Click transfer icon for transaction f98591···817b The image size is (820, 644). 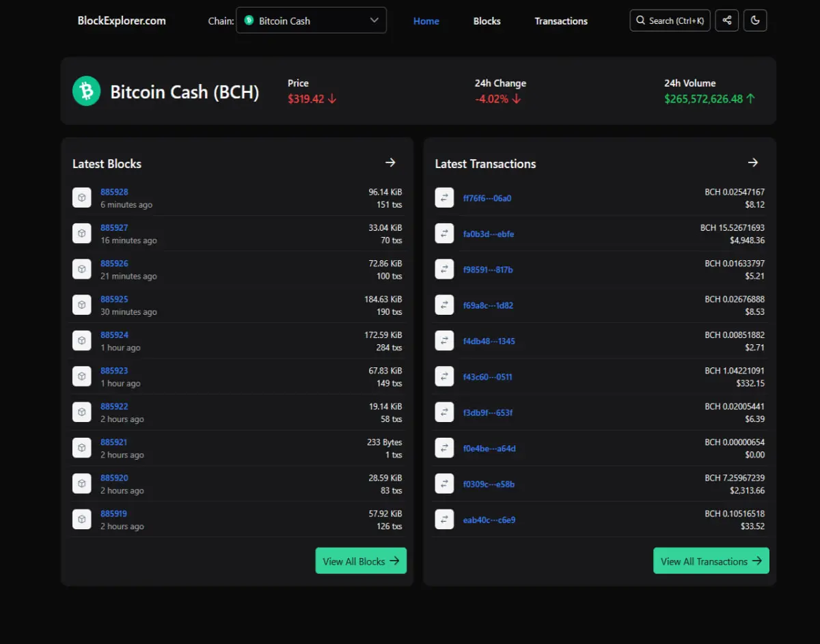(x=444, y=269)
